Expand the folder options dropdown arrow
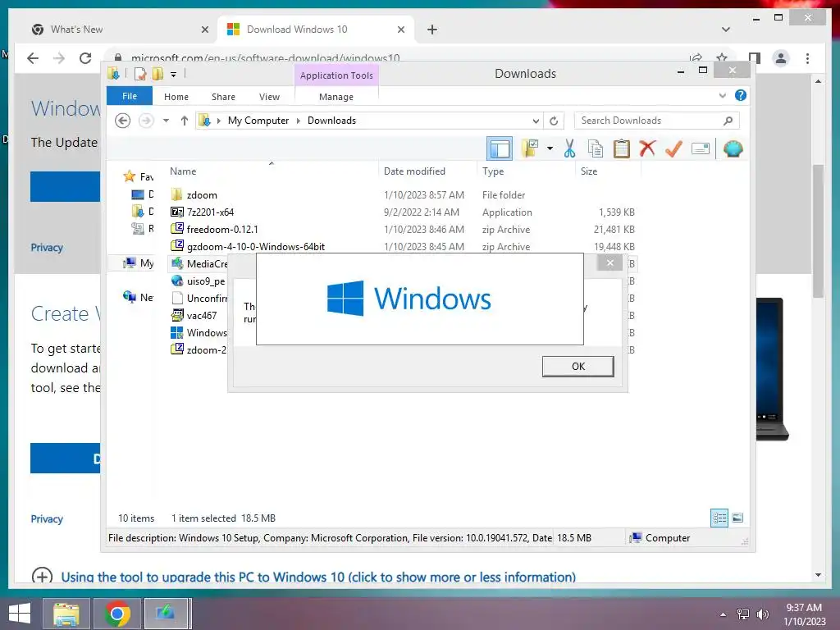Screen dimensions: 840x630 click(x=550, y=148)
